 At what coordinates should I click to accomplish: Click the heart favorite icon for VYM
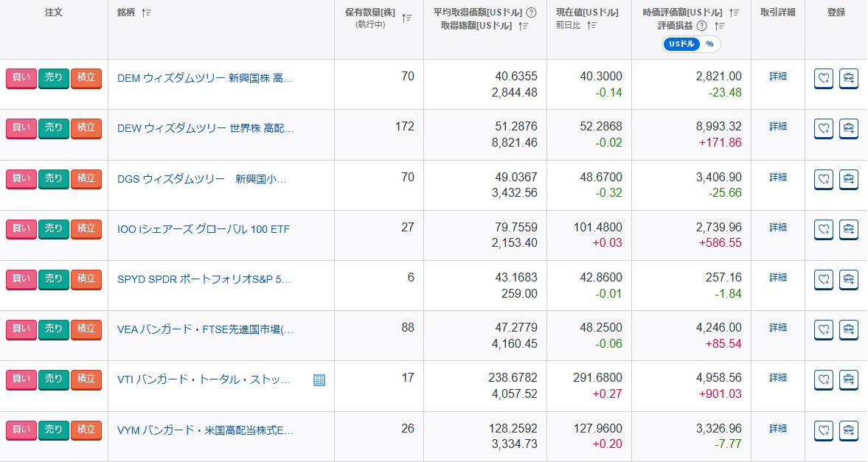[x=824, y=430]
